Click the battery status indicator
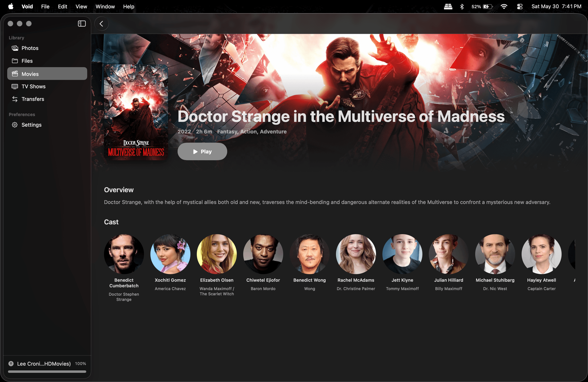The width and height of the screenshot is (588, 382). tap(482, 6)
